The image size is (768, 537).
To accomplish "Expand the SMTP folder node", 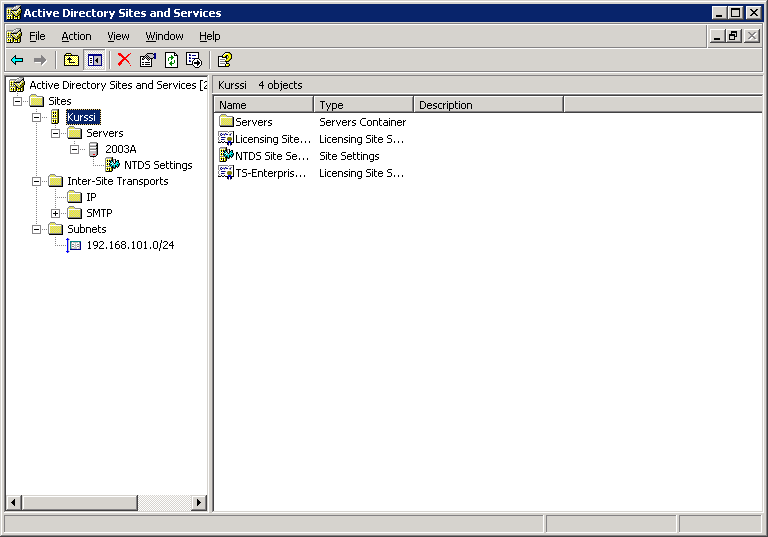I will pyautogui.click(x=55, y=214).
